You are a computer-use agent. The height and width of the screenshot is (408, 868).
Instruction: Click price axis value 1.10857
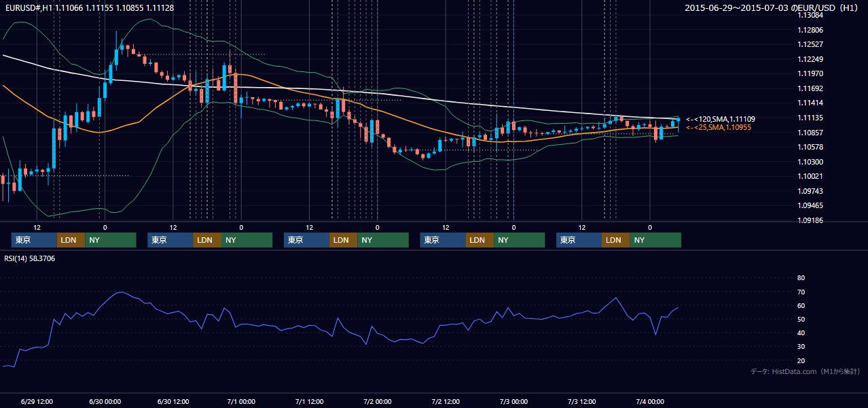(x=810, y=133)
